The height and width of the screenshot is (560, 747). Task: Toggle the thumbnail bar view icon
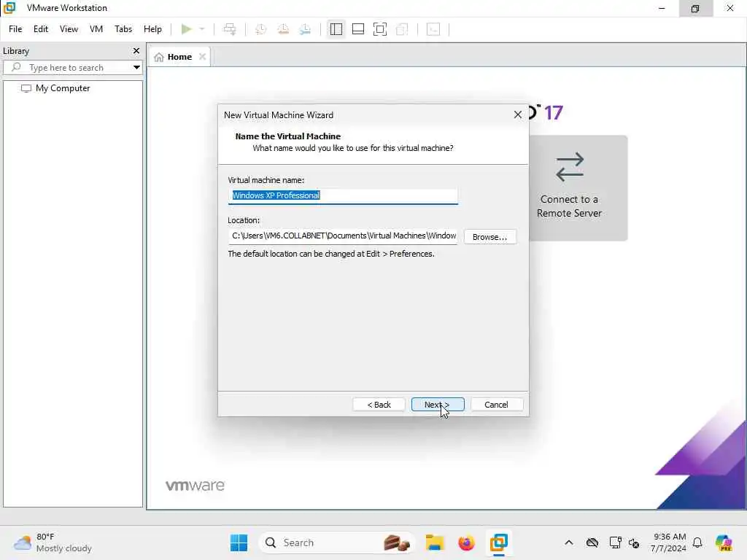click(x=357, y=29)
